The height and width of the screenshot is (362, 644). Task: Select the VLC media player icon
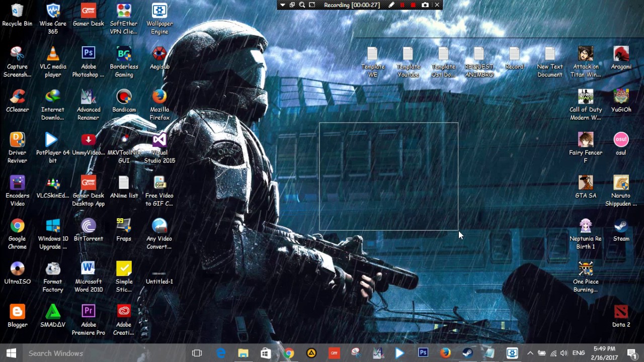[53, 62]
